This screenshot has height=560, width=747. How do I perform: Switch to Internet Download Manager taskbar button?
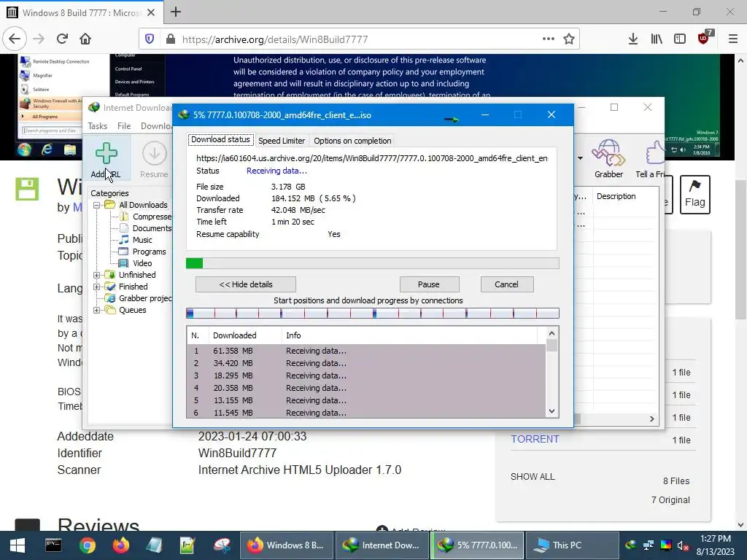382,545
